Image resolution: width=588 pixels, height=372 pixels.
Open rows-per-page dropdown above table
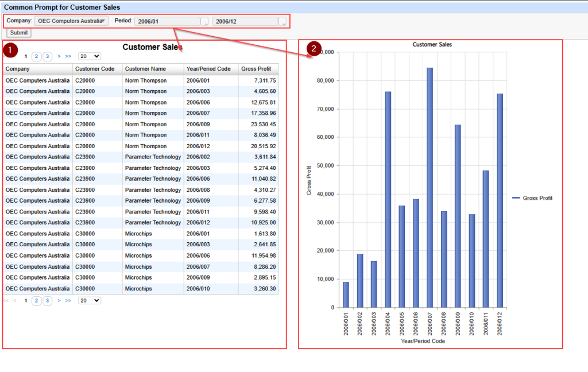[89, 56]
